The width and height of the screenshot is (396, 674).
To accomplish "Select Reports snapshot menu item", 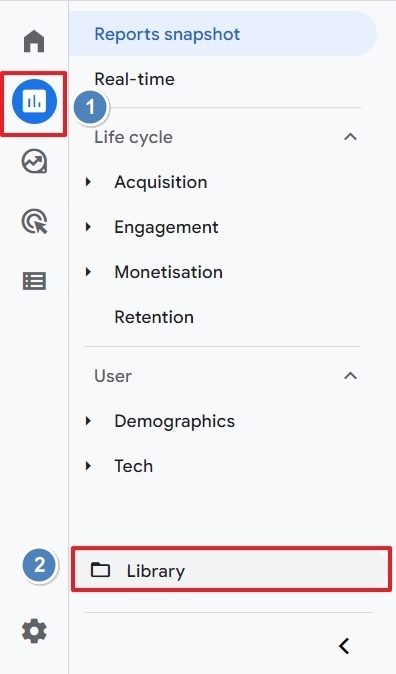I will point(223,34).
